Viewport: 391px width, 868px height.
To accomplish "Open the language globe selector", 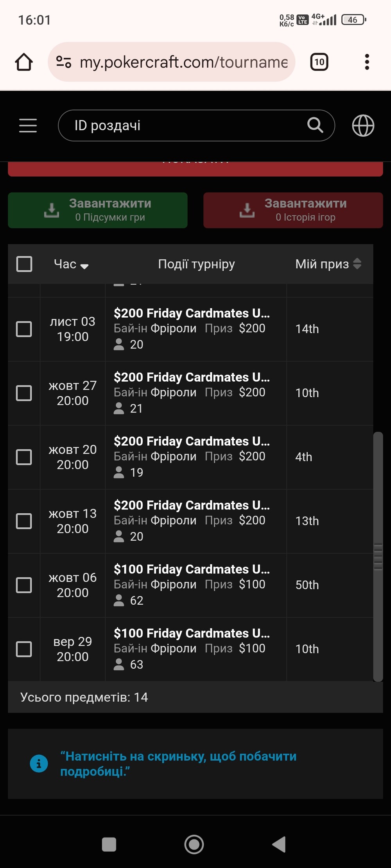I will (x=363, y=126).
